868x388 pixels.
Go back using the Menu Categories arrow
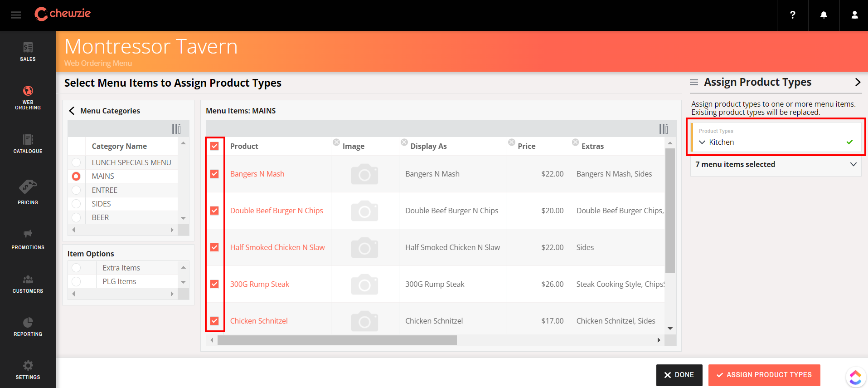point(72,111)
